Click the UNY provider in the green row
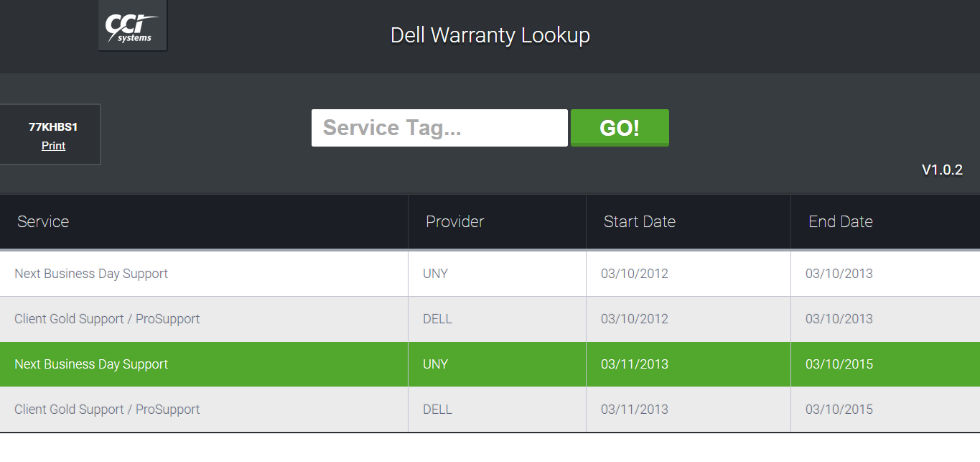This screenshot has width=980, height=462. 435,364
